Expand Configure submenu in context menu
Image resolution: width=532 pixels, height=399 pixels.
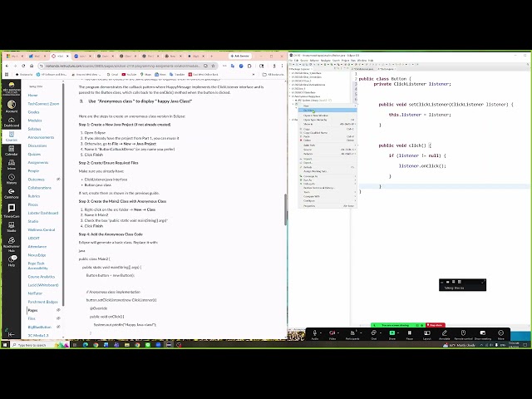(x=328, y=201)
